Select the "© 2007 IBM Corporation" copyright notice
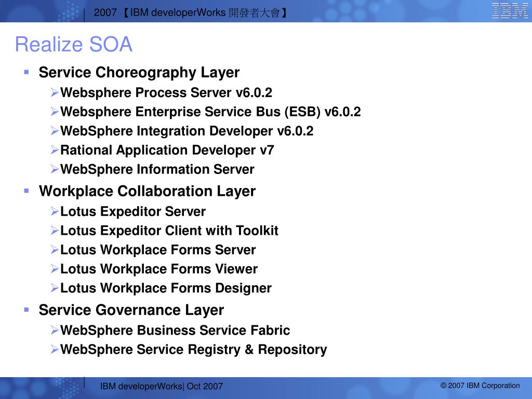Image resolution: width=532 pixels, height=399 pixels. click(480, 386)
